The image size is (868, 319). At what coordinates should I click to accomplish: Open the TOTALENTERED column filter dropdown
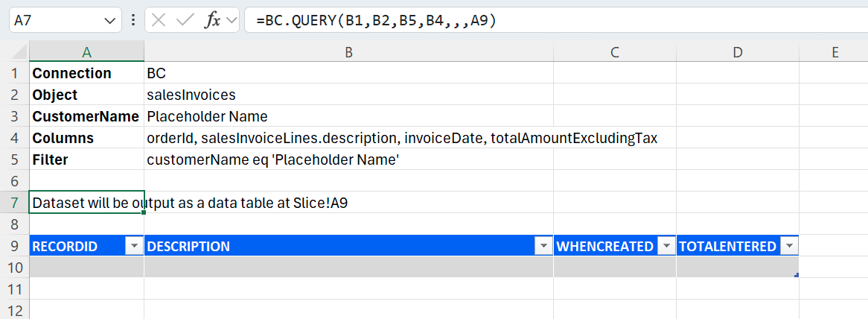[788, 246]
